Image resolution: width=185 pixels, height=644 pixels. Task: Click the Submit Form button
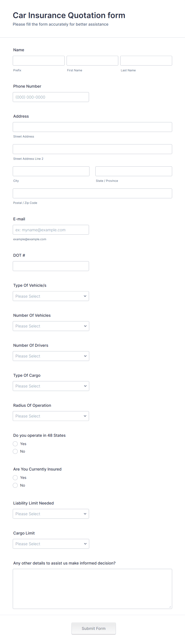[x=93, y=628]
